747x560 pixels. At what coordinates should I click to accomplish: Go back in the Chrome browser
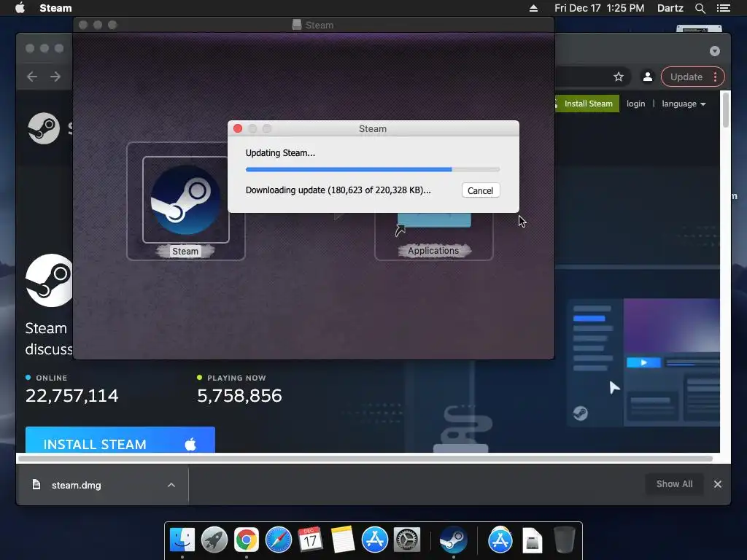[x=32, y=77]
